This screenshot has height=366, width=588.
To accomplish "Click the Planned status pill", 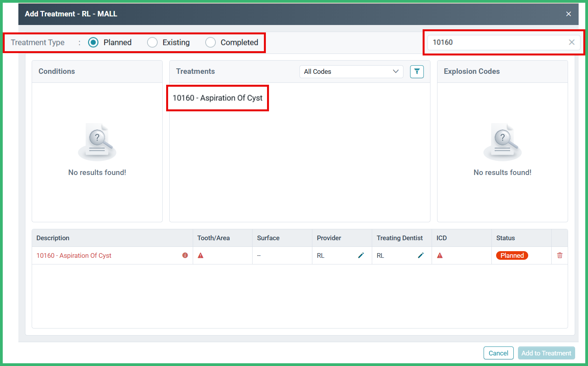I will coord(512,255).
